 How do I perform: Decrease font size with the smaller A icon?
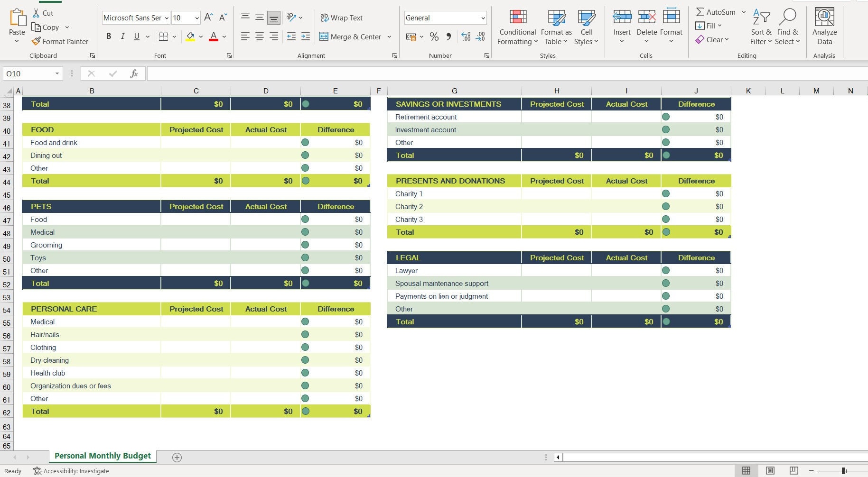[223, 18]
